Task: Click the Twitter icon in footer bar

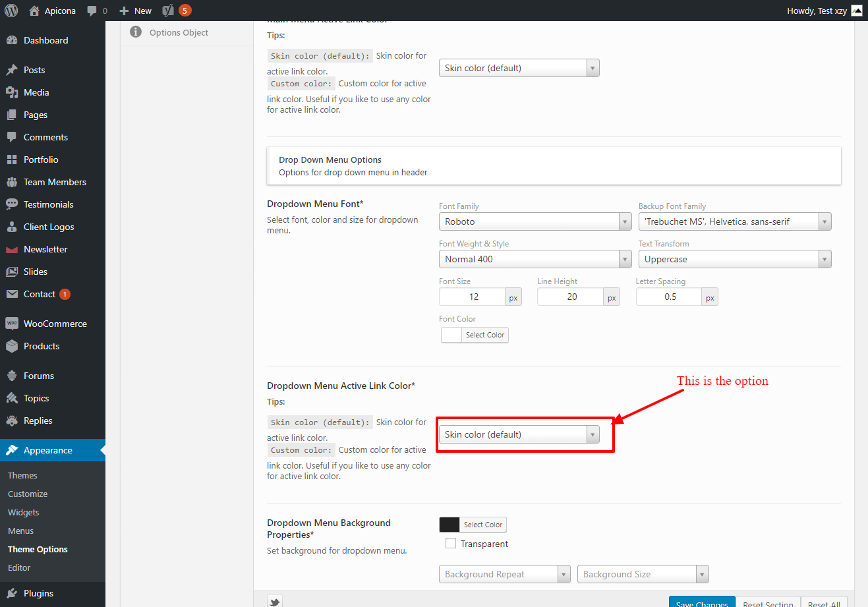Action: click(274, 600)
